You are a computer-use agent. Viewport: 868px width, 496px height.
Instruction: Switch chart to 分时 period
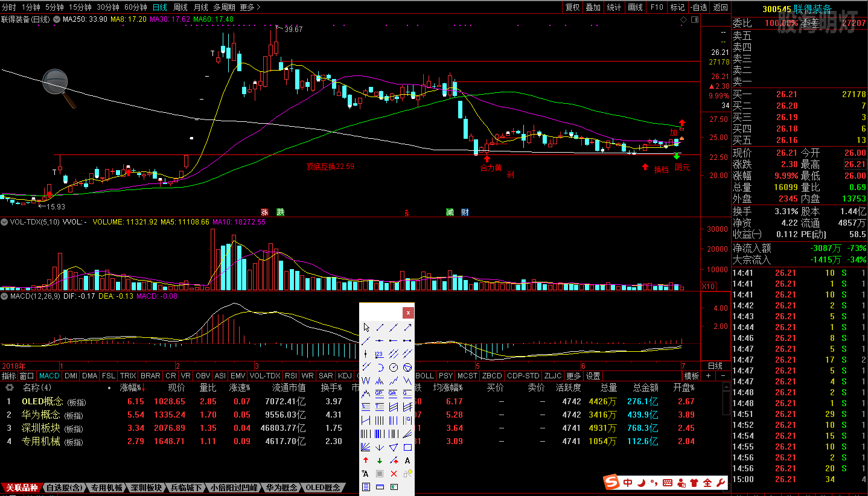[x=9, y=7]
